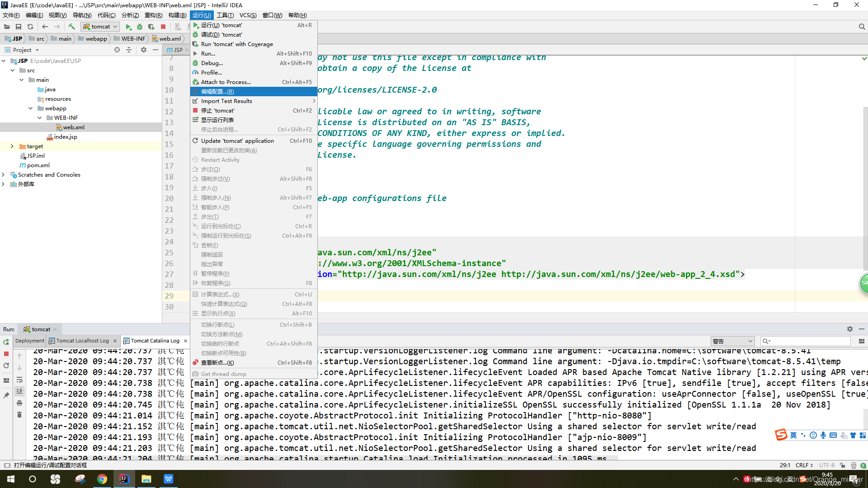Click the print icon in Run console
Viewport: 868px width, 488px height.
click(19, 403)
